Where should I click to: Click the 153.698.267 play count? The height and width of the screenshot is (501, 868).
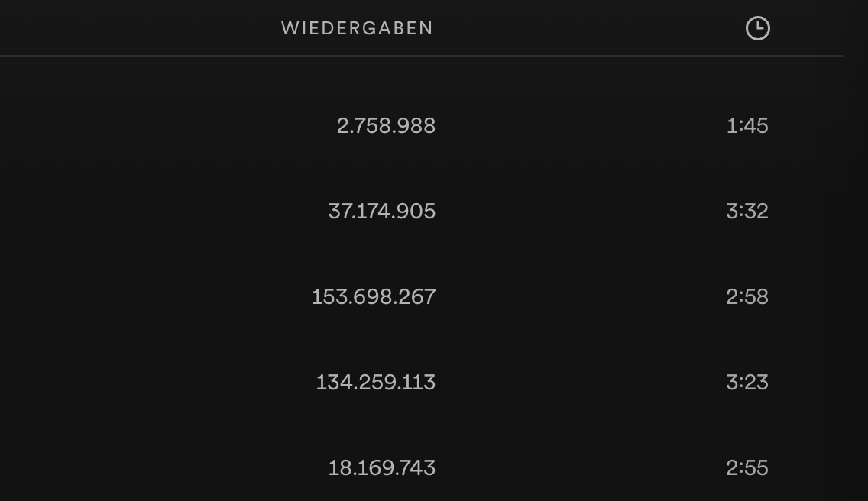tap(374, 296)
